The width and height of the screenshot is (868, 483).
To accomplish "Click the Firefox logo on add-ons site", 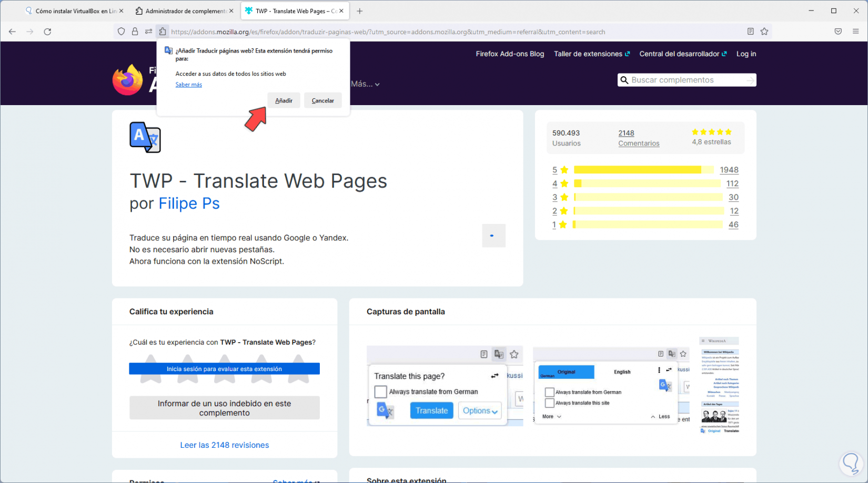I will pyautogui.click(x=127, y=80).
